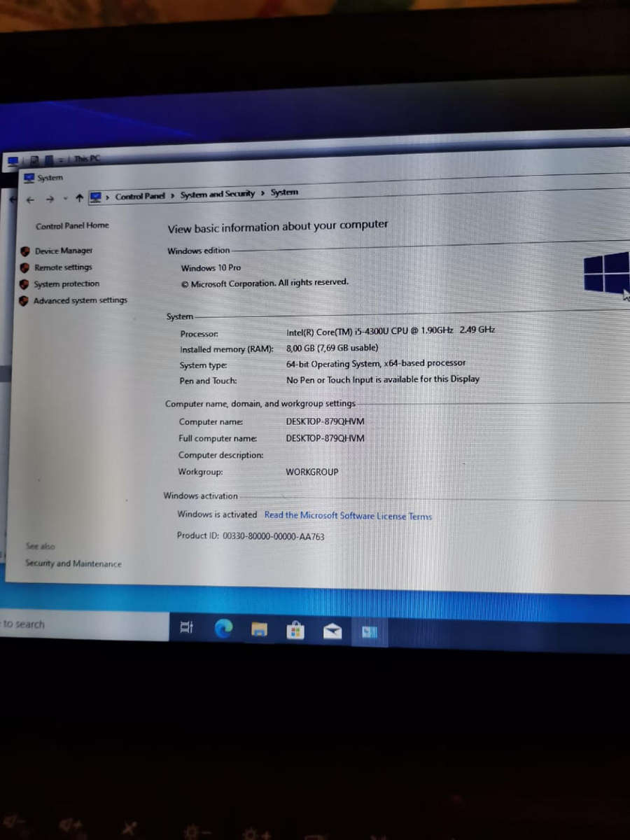Screen dimensions: 630x840
Task: Navigate up one level using the up arrow
Action: [79, 198]
